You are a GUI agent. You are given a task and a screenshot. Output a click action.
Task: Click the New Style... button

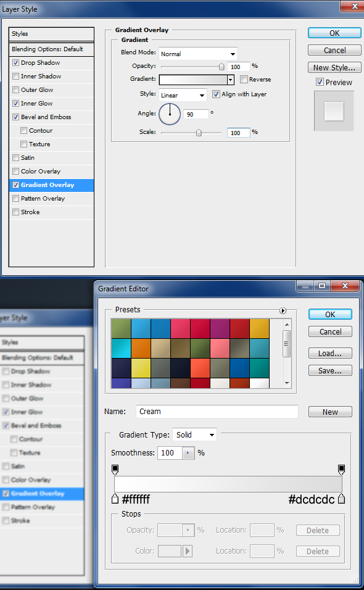[x=334, y=68]
